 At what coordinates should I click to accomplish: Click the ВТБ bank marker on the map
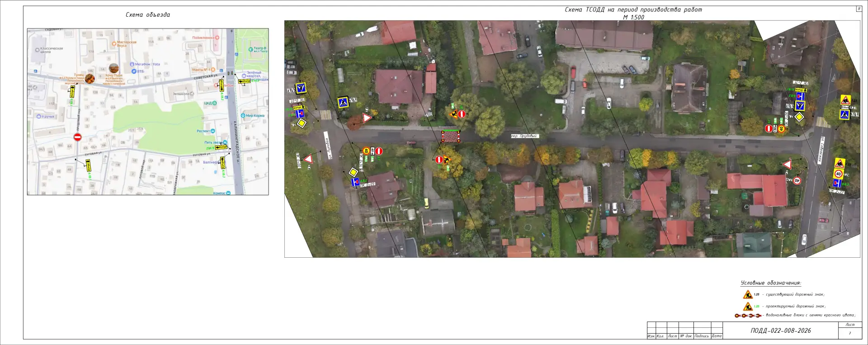[x=134, y=71]
